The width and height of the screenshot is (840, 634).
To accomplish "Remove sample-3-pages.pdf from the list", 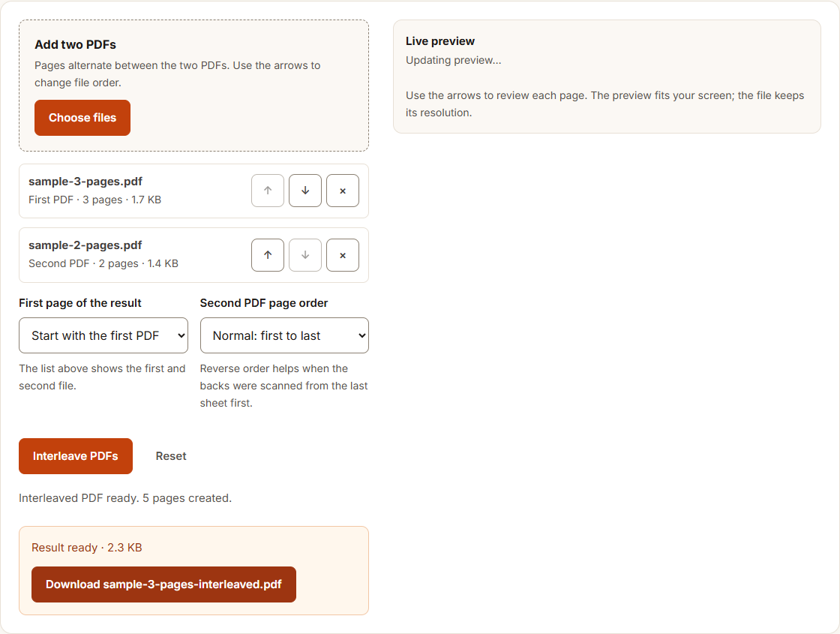I will click(343, 191).
